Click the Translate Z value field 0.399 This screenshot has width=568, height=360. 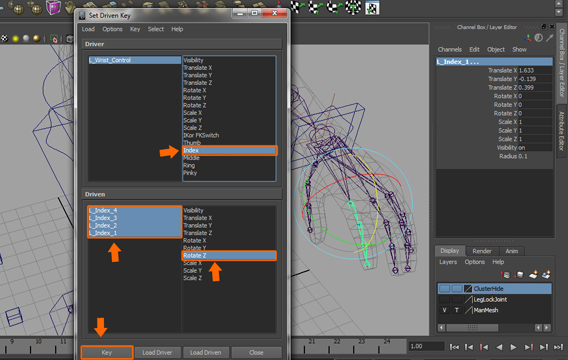pos(535,88)
